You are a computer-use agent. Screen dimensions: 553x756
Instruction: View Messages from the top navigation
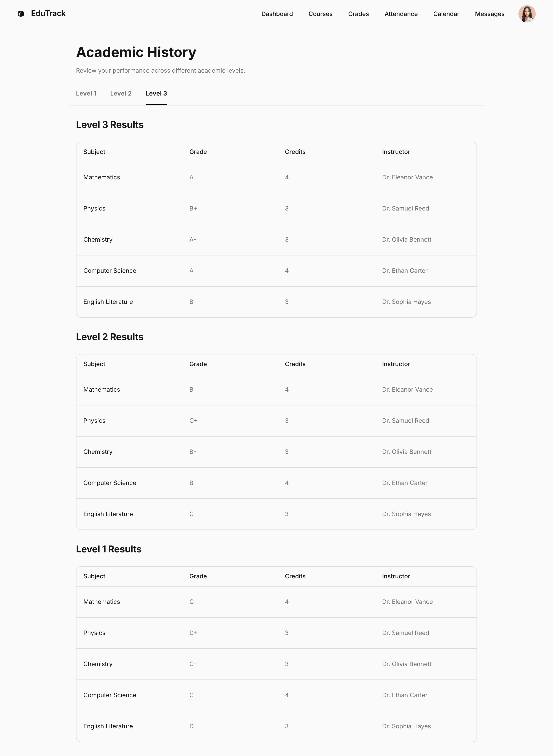tap(489, 14)
